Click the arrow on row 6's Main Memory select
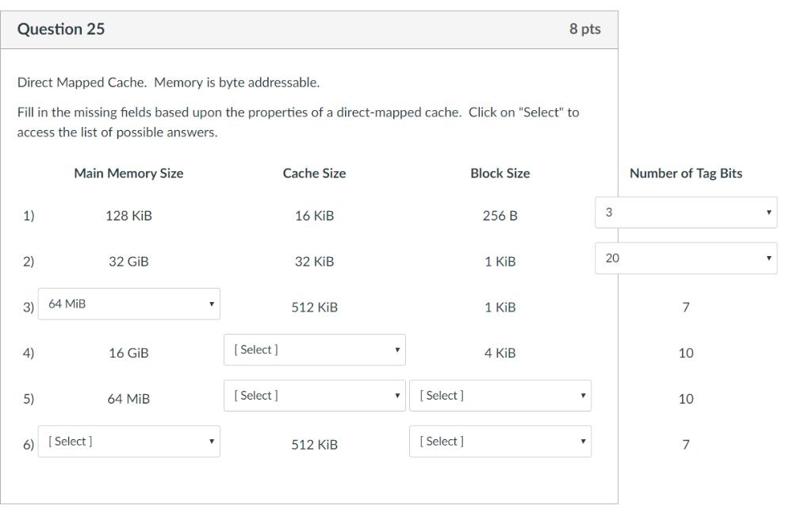Viewport: 812px width, 513px height. 211,441
